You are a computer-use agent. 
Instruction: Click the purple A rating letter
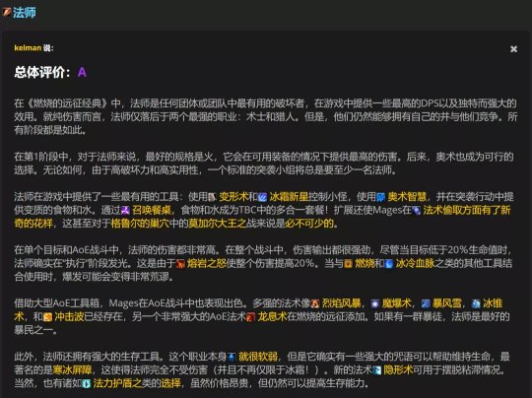pyautogui.click(x=82, y=72)
